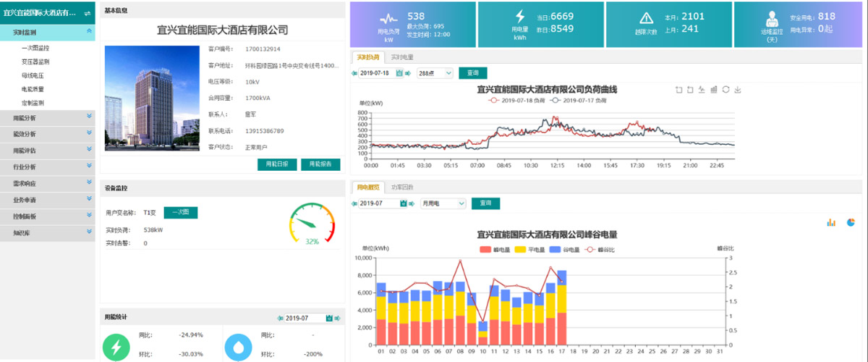The height and width of the screenshot is (362, 868).
Task: Switch to the 功率因数 tab
Action: coord(402,187)
